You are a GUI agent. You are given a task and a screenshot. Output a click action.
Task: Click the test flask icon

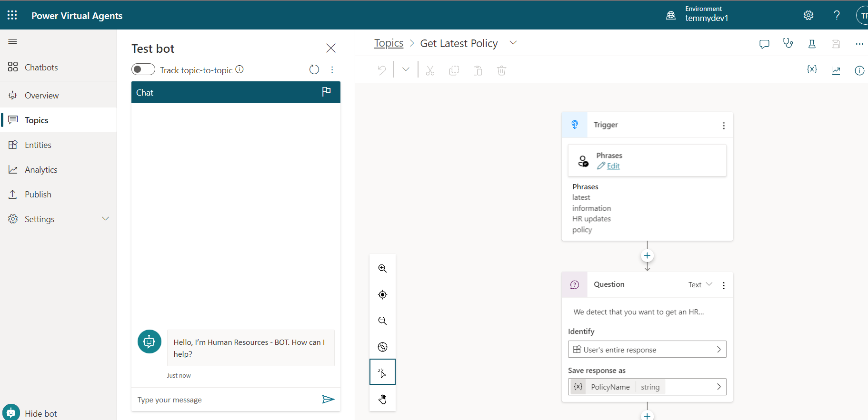pos(812,44)
